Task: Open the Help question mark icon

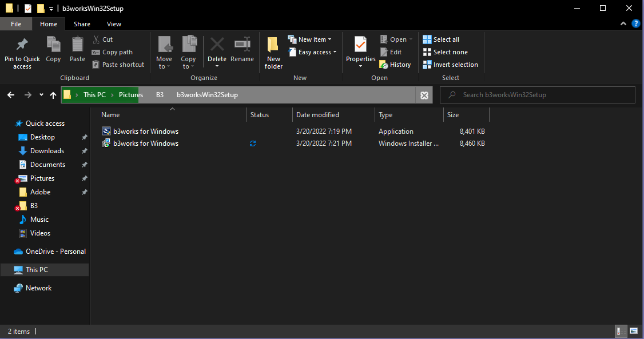Action: coord(635,24)
